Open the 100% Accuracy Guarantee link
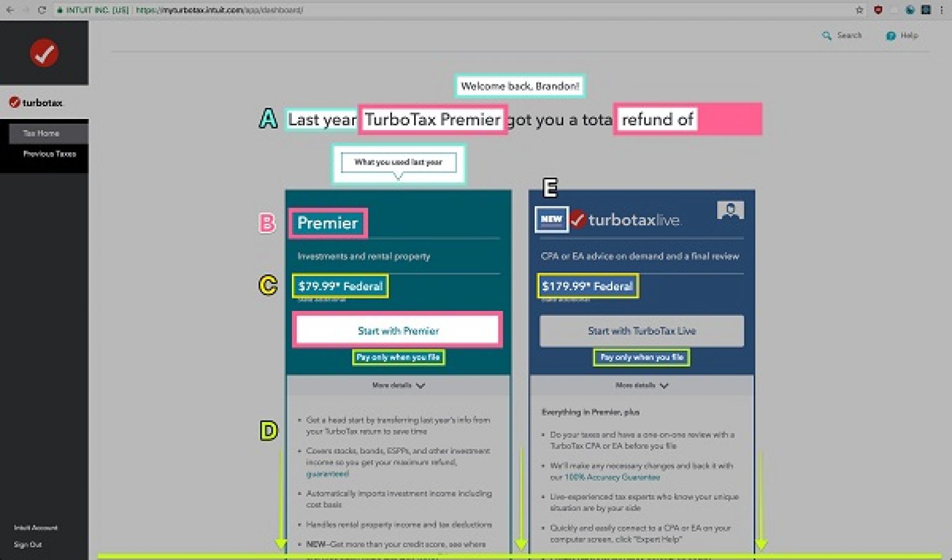 [612, 477]
